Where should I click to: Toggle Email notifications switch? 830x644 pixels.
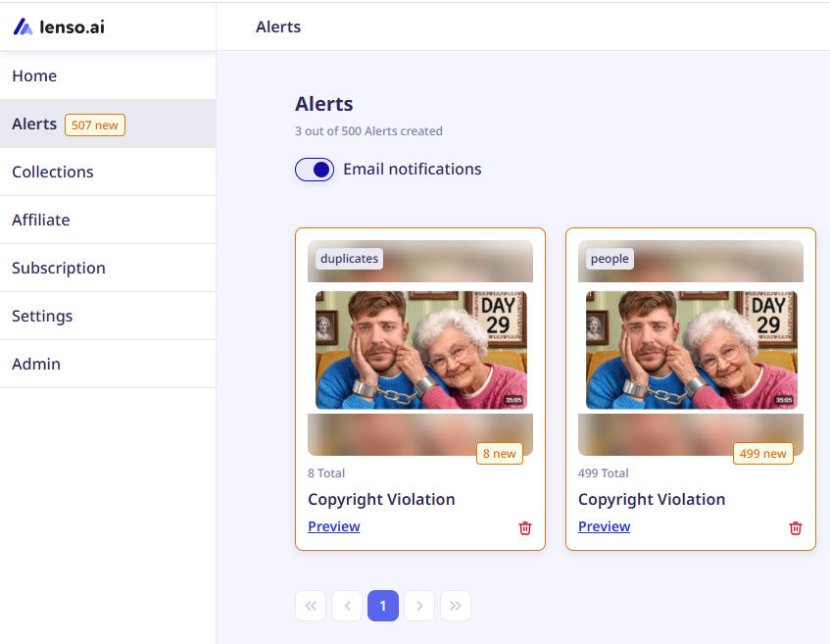click(x=315, y=170)
